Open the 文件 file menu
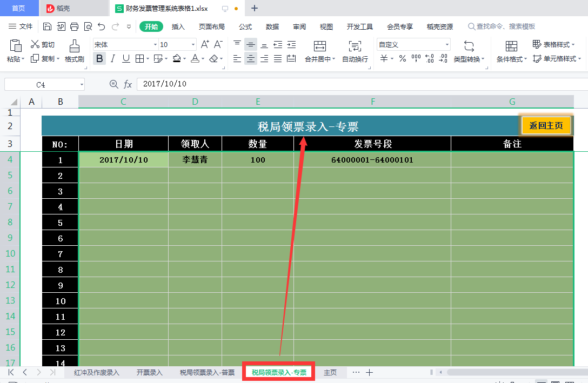This screenshot has height=383, width=588. (x=21, y=26)
